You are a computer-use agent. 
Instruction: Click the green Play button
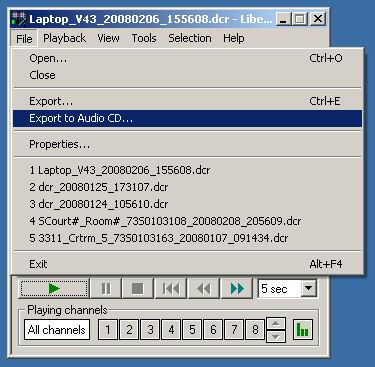54,288
